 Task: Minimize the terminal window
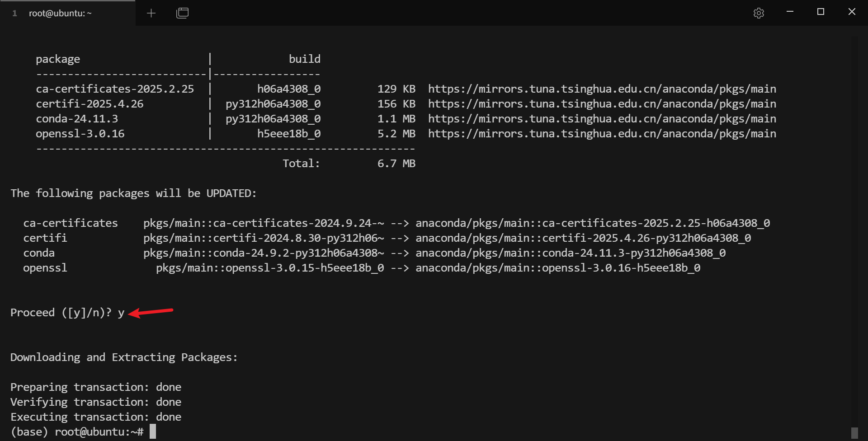(790, 12)
